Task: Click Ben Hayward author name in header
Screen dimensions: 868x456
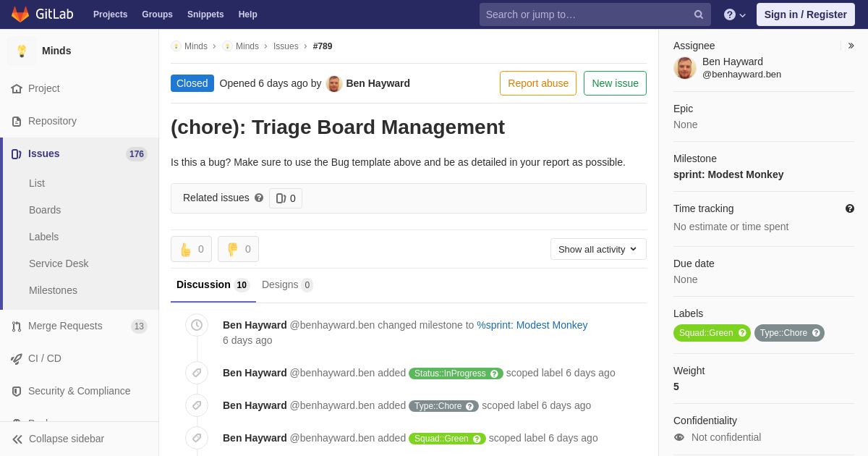Action: coord(378,83)
